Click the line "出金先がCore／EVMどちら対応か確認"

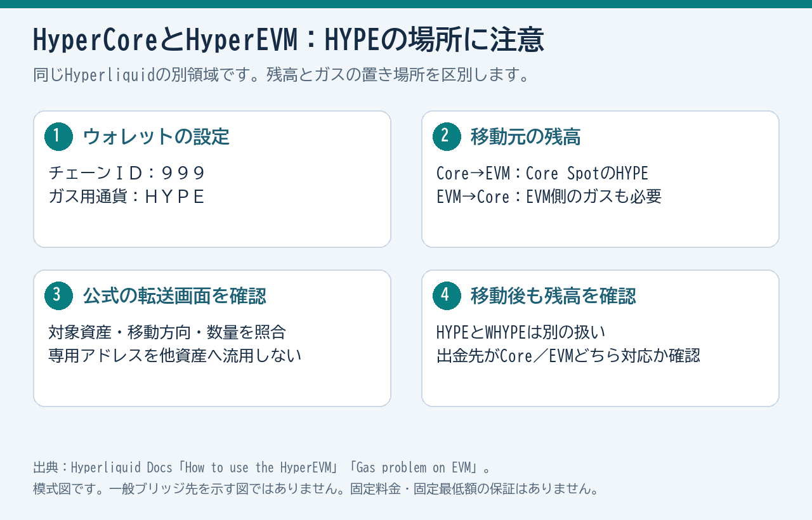point(568,356)
